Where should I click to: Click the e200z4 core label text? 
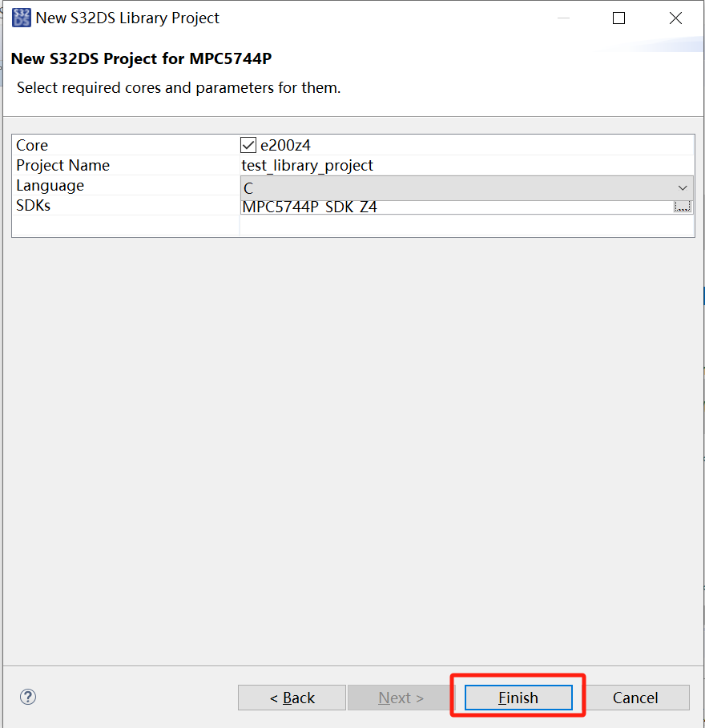coord(285,145)
